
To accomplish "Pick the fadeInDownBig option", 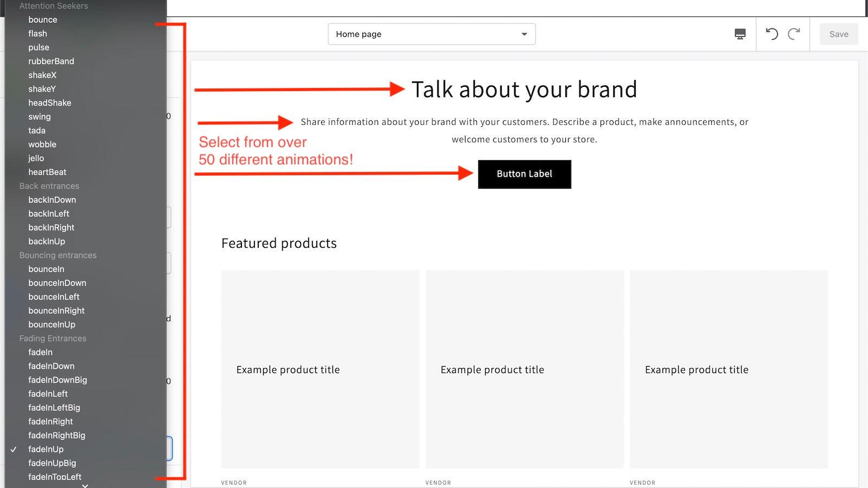I will coord(58,380).
